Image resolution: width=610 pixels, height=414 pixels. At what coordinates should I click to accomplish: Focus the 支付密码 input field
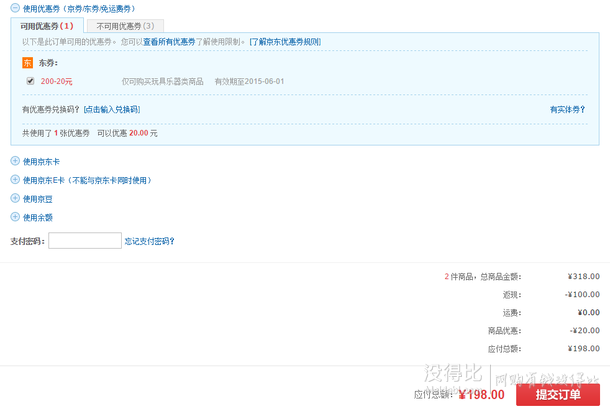(85, 240)
